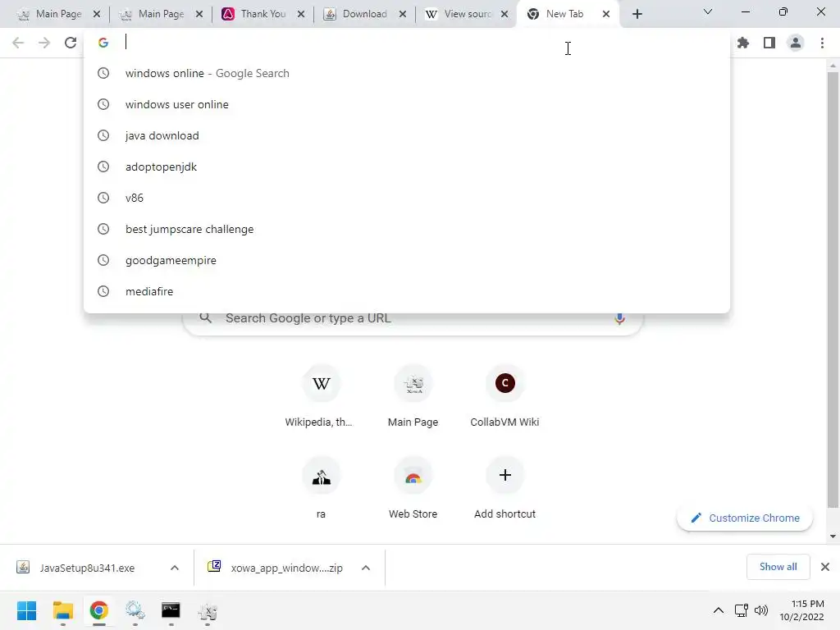840x630 pixels.
Task: Show hidden system tray icons
Action: point(719,610)
